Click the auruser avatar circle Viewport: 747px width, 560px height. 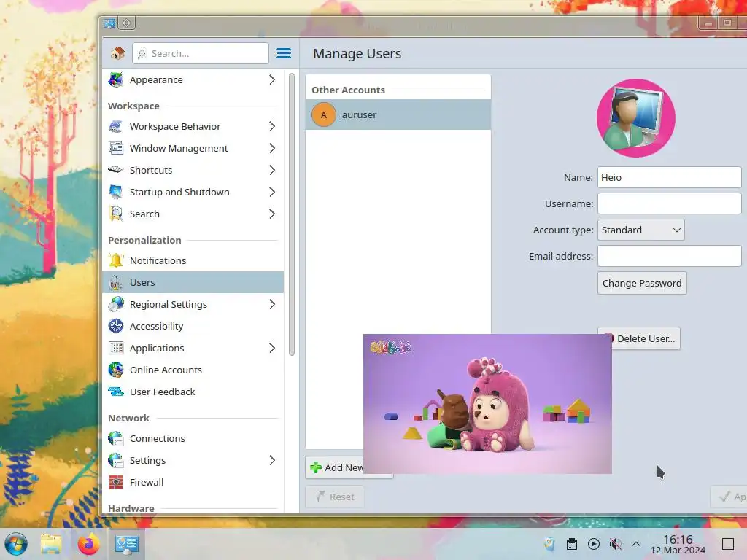click(x=323, y=114)
